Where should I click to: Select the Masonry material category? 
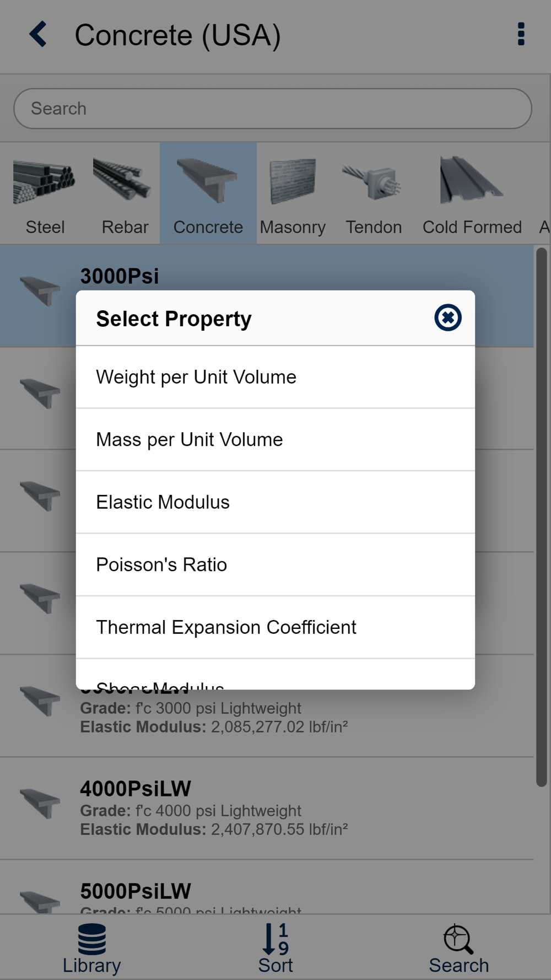click(293, 193)
